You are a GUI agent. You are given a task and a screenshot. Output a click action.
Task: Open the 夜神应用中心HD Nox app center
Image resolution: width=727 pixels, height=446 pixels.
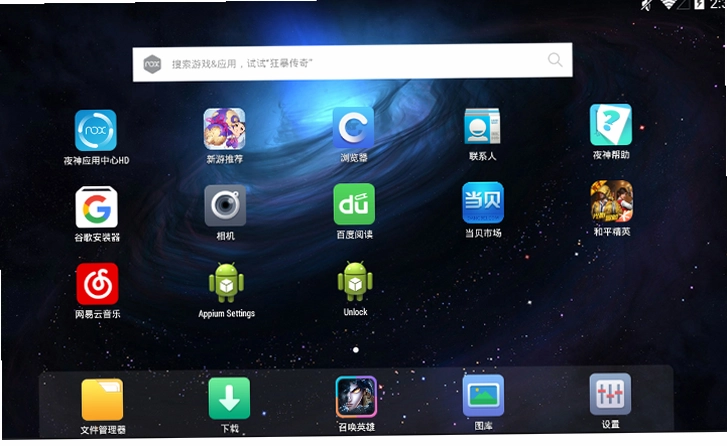96,130
